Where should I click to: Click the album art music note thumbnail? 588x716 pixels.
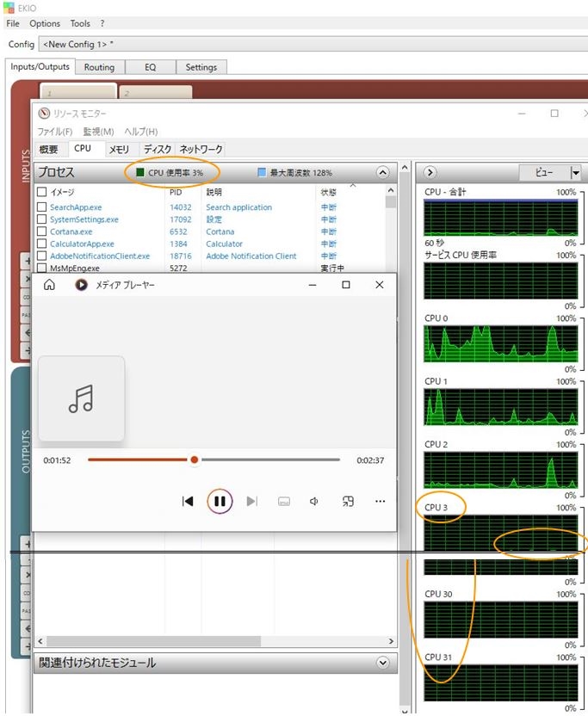pos(81,398)
